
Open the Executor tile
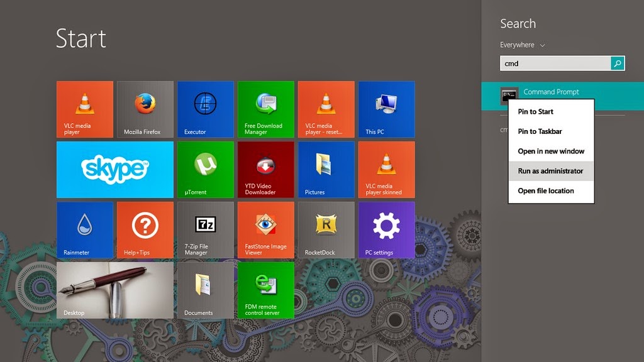point(206,109)
